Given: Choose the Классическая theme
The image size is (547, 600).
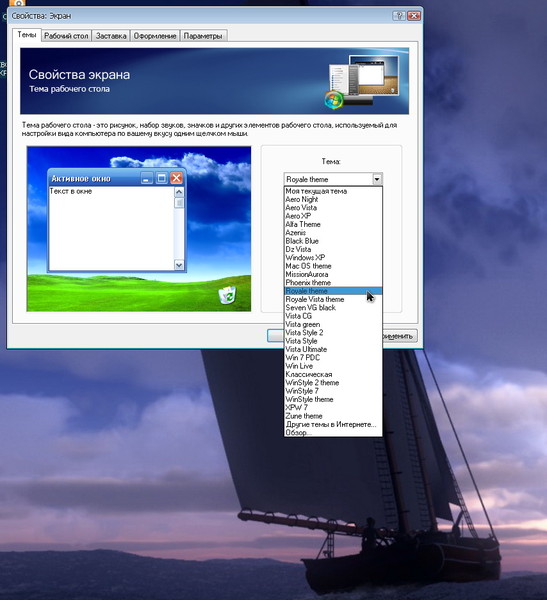Looking at the screenshot, I should 333,374.
